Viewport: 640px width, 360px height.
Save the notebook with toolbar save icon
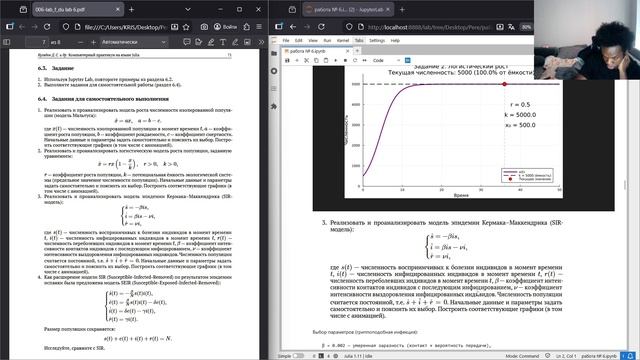[287, 60]
